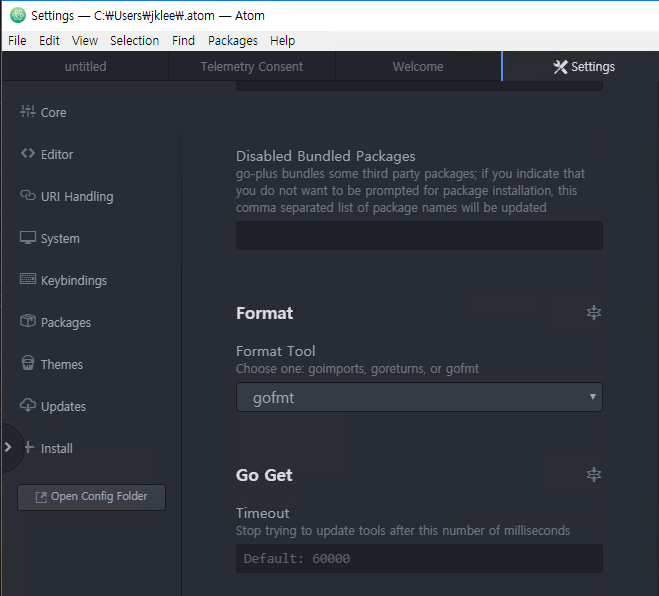Click the Updates cloud download icon

tap(28, 406)
